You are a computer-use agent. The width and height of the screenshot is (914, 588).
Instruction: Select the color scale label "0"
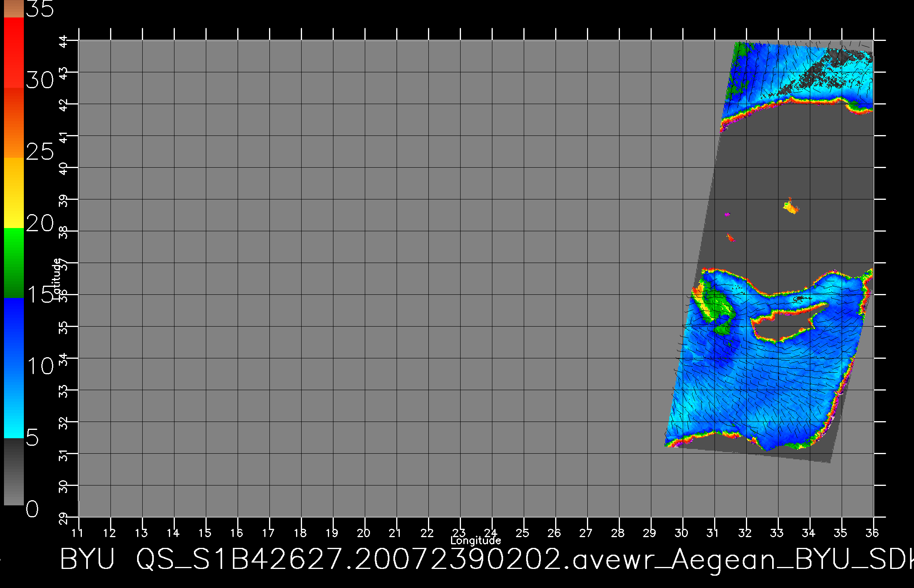tap(33, 509)
